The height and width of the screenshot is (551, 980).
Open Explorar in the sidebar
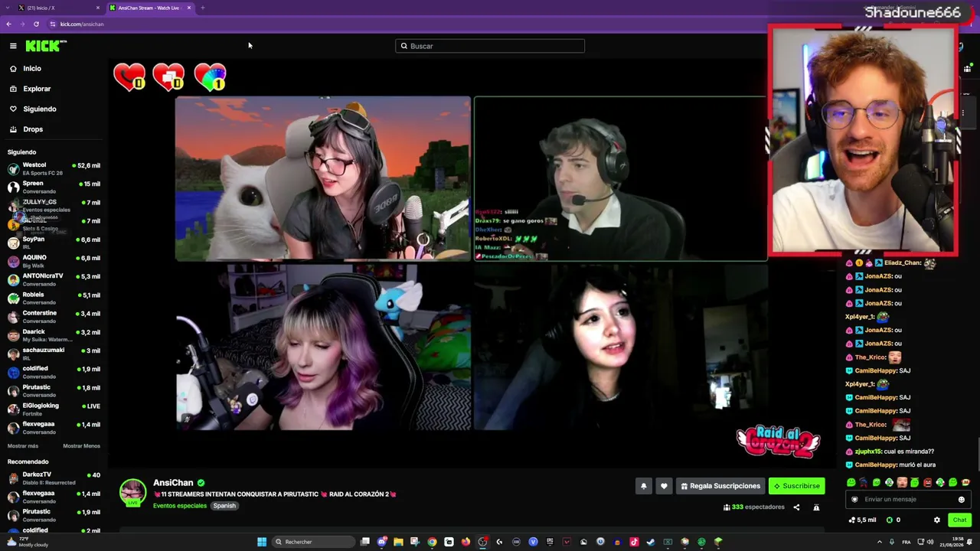coord(30,89)
